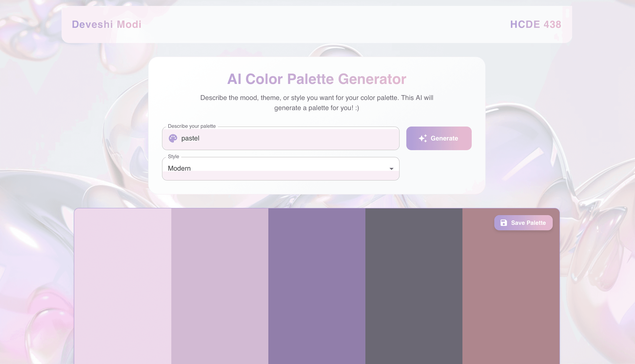This screenshot has height=364, width=635.
Task: Click the Describe your palette text field
Action: pyautogui.click(x=281, y=138)
